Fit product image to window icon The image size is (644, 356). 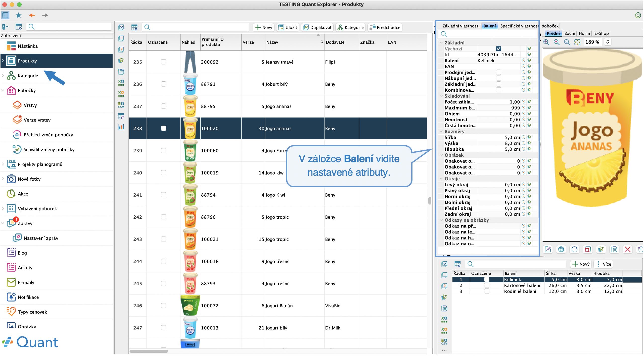coord(577,42)
